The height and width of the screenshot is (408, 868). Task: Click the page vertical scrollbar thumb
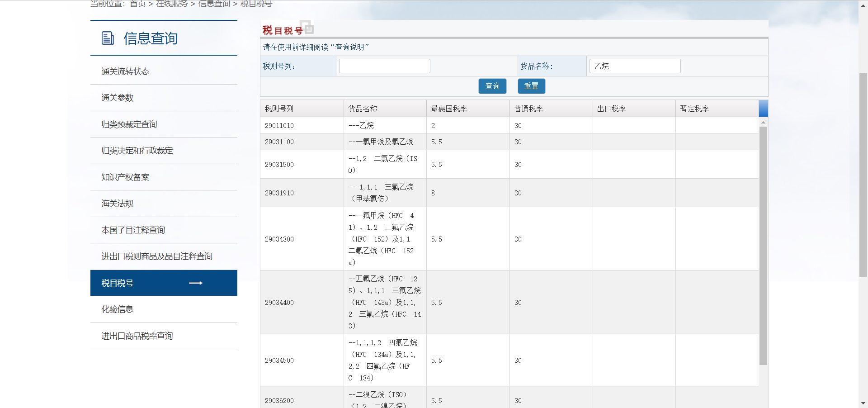pyautogui.click(x=863, y=175)
